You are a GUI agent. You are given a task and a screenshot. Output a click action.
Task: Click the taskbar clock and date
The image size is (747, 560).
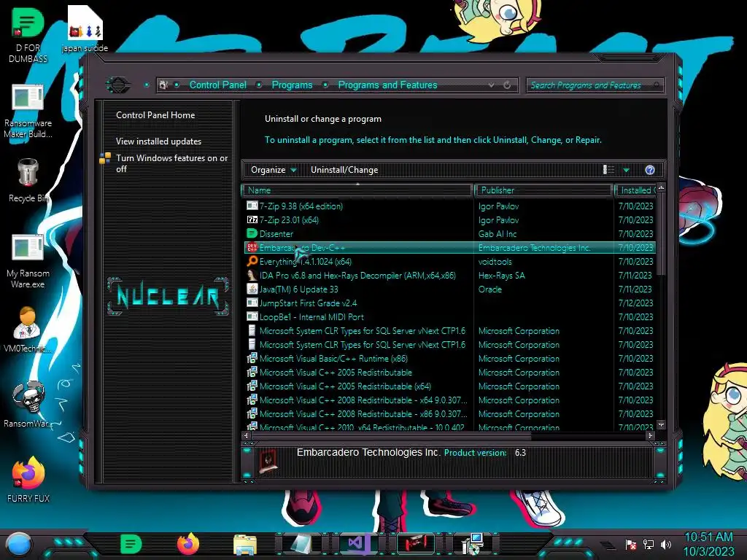pyautogui.click(x=708, y=544)
